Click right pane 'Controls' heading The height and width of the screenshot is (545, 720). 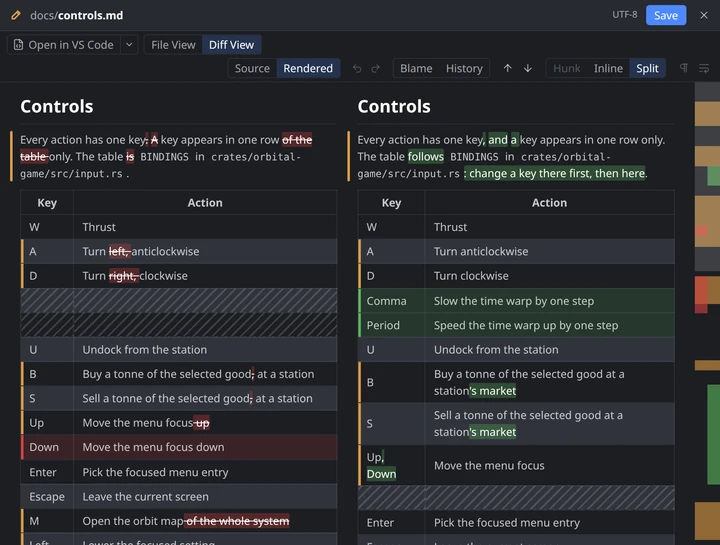point(394,107)
